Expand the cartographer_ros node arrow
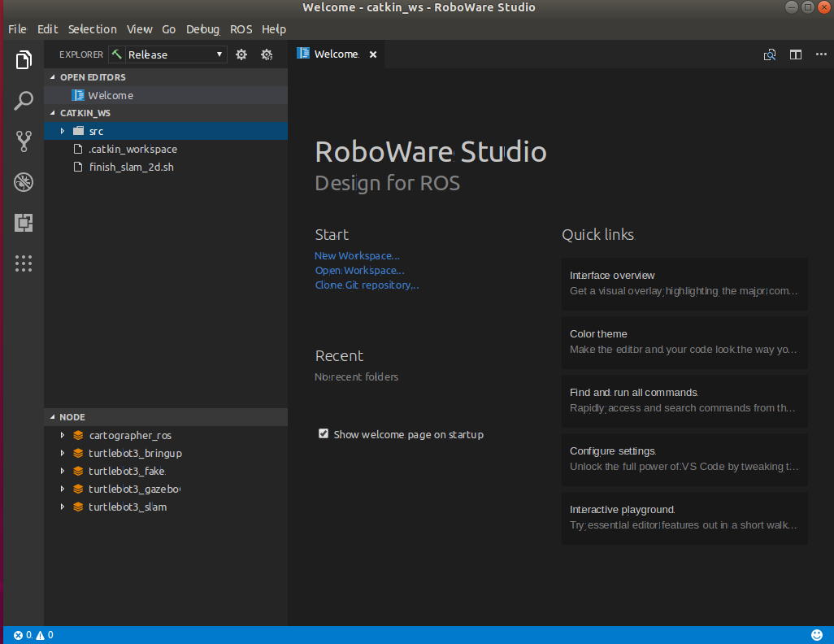Screen dimensions: 834x644 click(x=63, y=435)
